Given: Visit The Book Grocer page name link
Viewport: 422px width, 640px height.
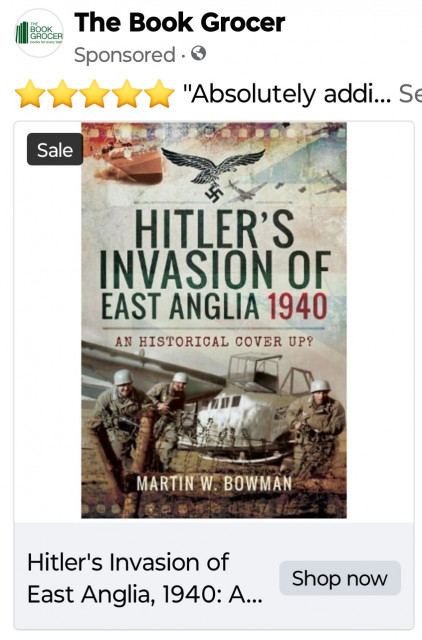Looking at the screenshot, I should pos(180,22).
